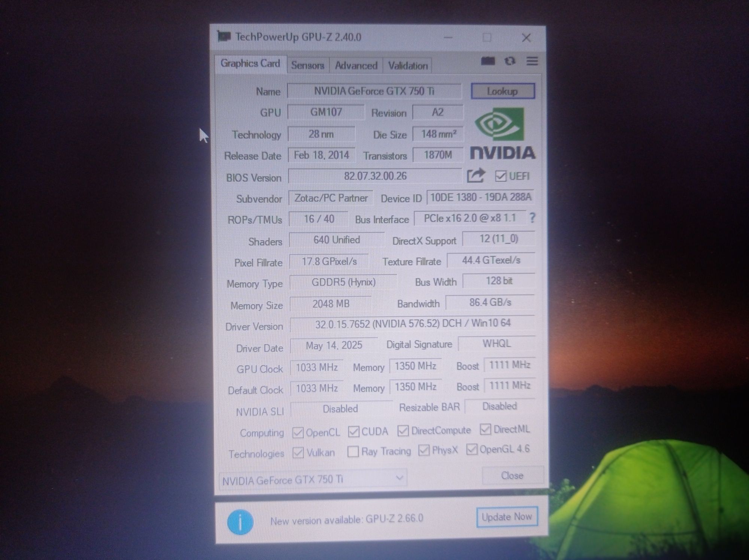The height and width of the screenshot is (560, 749).
Task: Click 'New version available: GPU-Z 2.66.0' text
Action: tap(347, 519)
